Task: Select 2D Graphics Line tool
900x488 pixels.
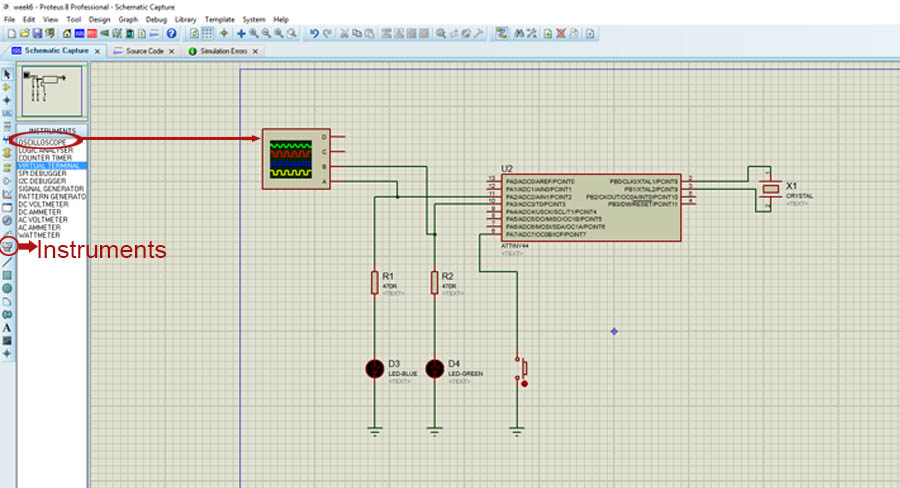Action: pyautogui.click(x=7, y=262)
